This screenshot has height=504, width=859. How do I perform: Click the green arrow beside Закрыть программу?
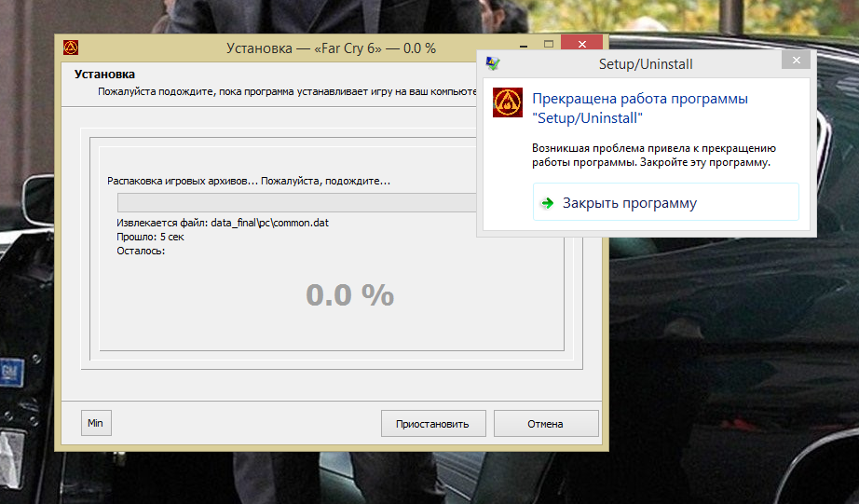pos(547,203)
